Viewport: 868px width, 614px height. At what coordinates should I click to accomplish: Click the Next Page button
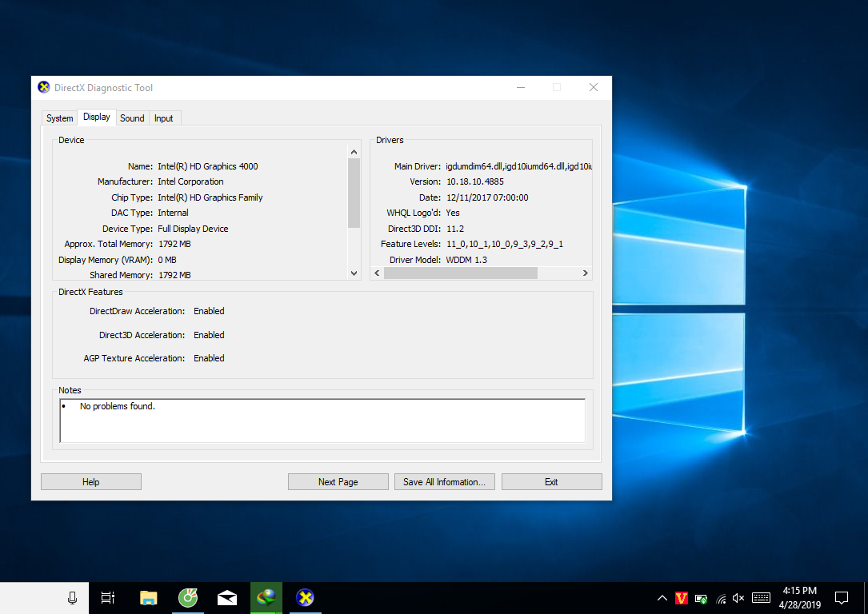[x=338, y=482]
